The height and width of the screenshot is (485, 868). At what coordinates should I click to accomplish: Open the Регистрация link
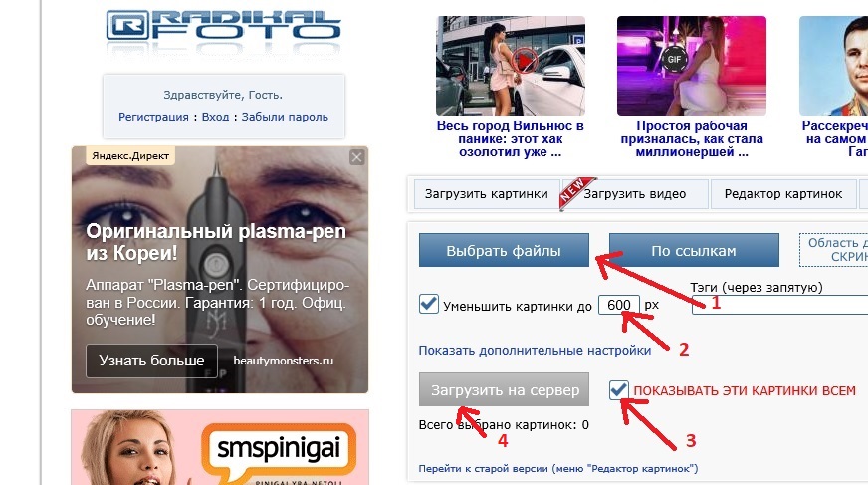tap(153, 117)
